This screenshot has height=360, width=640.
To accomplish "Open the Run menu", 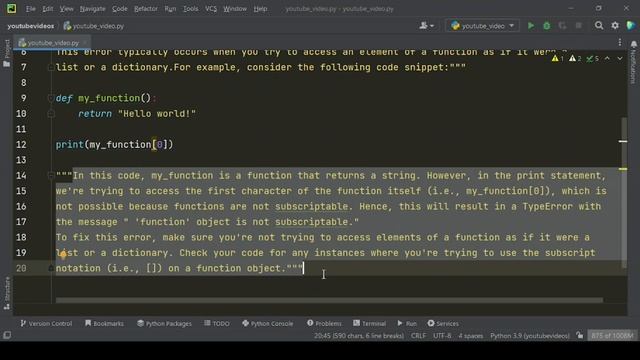I will coord(170,9).
